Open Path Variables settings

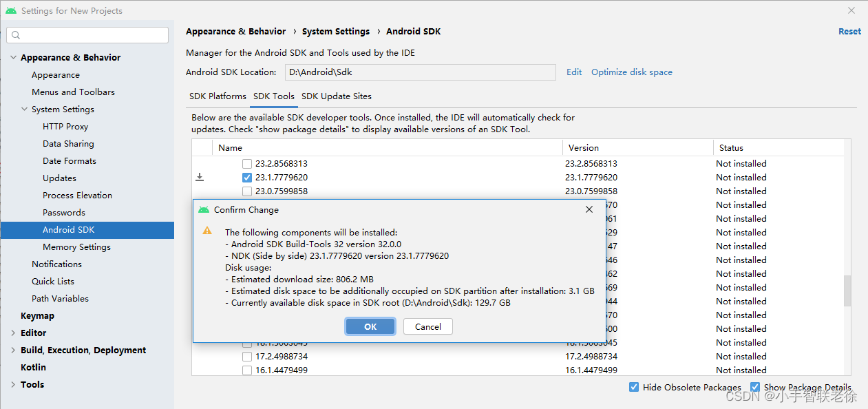point(60,299)
